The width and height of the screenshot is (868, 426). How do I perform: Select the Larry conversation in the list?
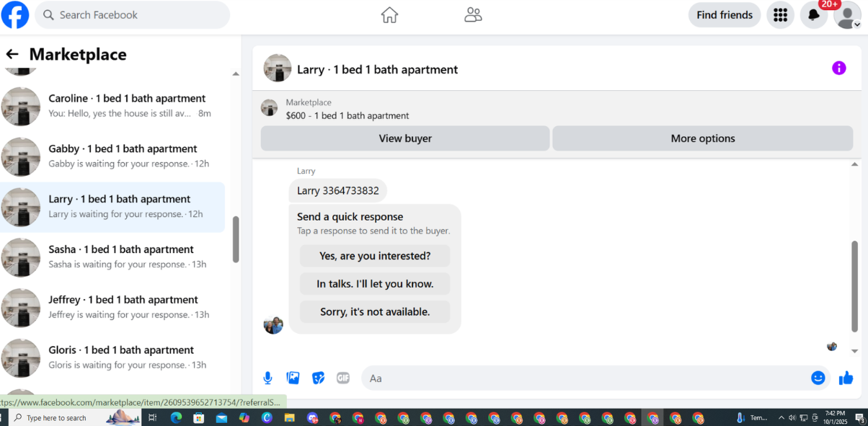click(x=112, y=207)
